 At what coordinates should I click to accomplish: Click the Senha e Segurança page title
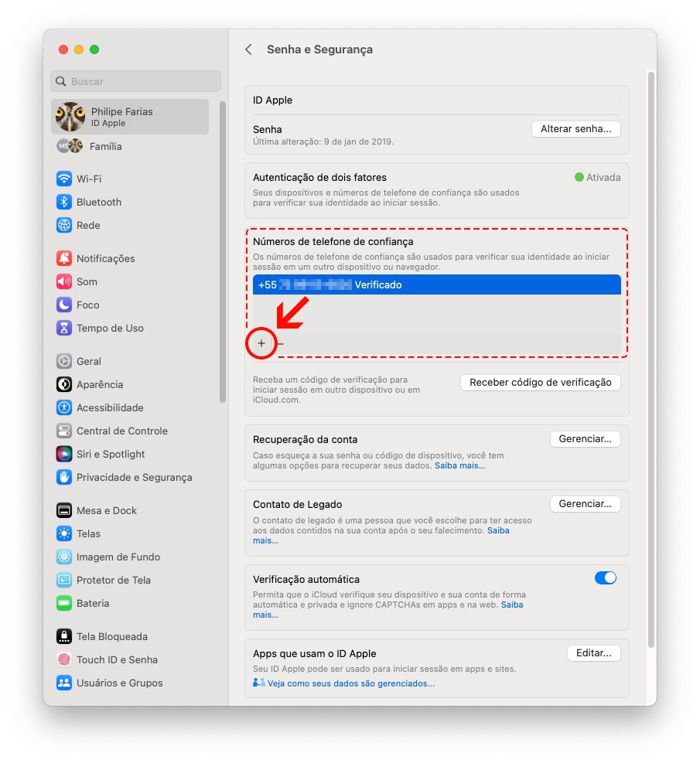(319, 49)
